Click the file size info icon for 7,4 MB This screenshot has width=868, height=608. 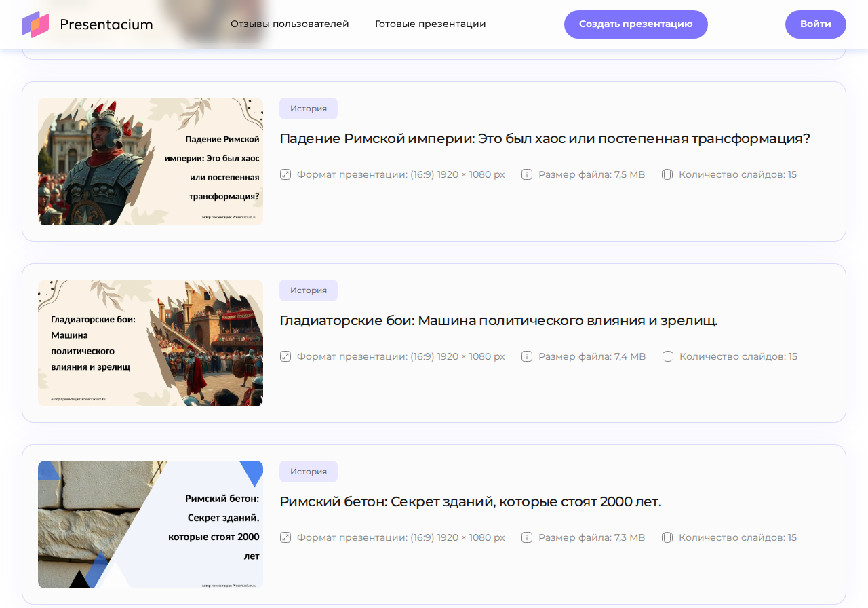click(x=527, y=356)
